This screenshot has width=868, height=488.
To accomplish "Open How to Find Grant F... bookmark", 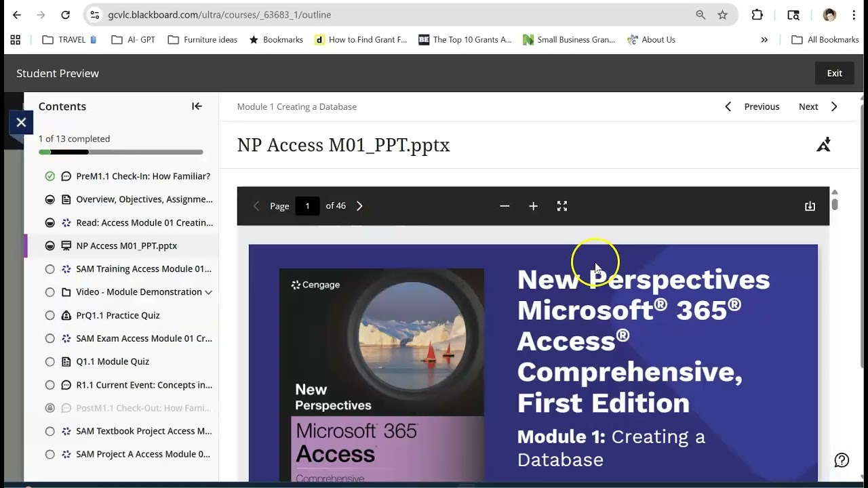I will (x=361, y=40).
